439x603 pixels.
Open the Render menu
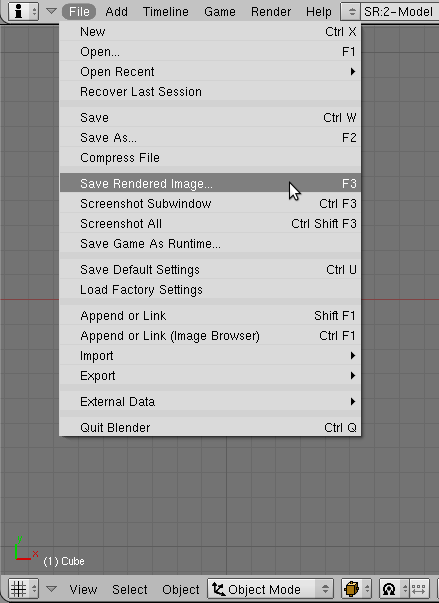click(271, 12)
